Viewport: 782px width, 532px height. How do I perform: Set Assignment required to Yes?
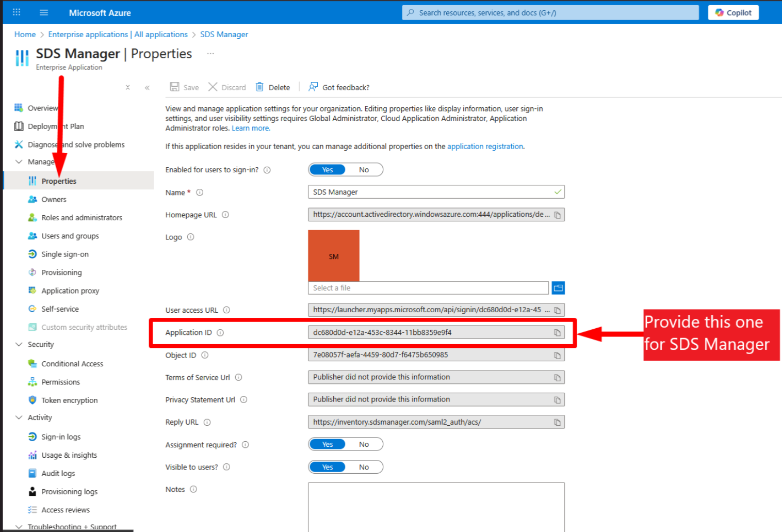tap(328, 444)
